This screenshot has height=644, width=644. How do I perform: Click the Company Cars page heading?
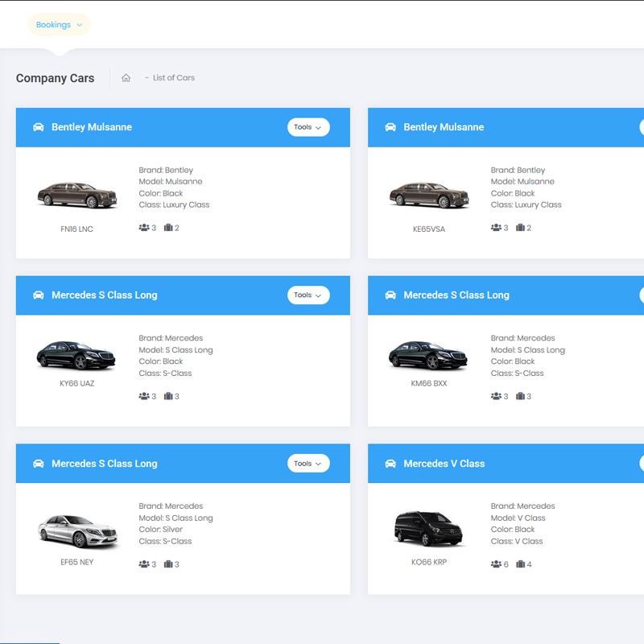click(x=55, y=78)
